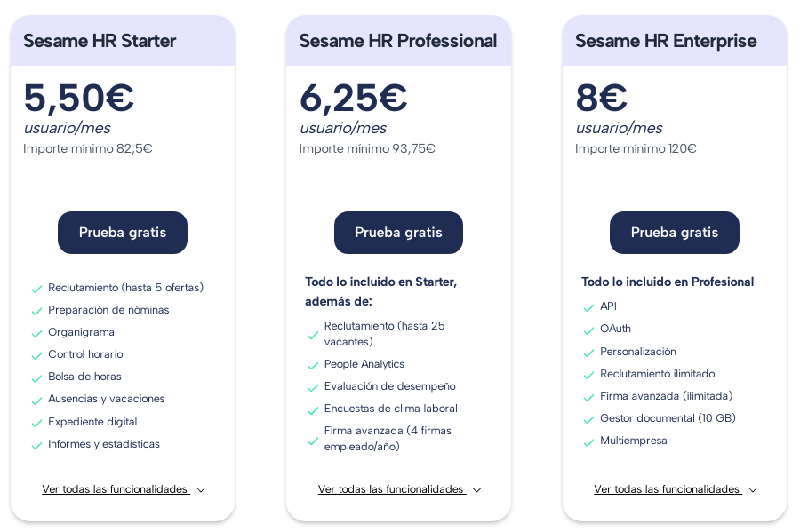This screenshot has width=800, height=532.
Task: Click the check beside Evaluación de desempeño
Action: (x=313, y=387)
